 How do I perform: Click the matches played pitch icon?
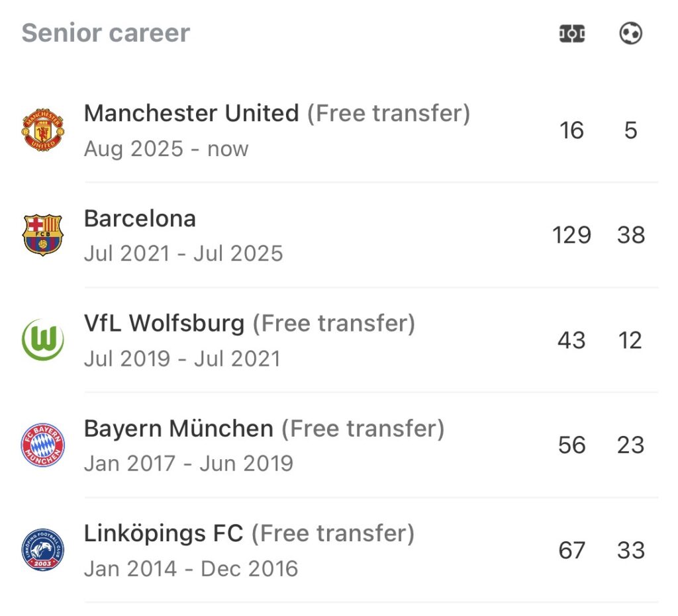pyautogui.click(x=572, y=34)
